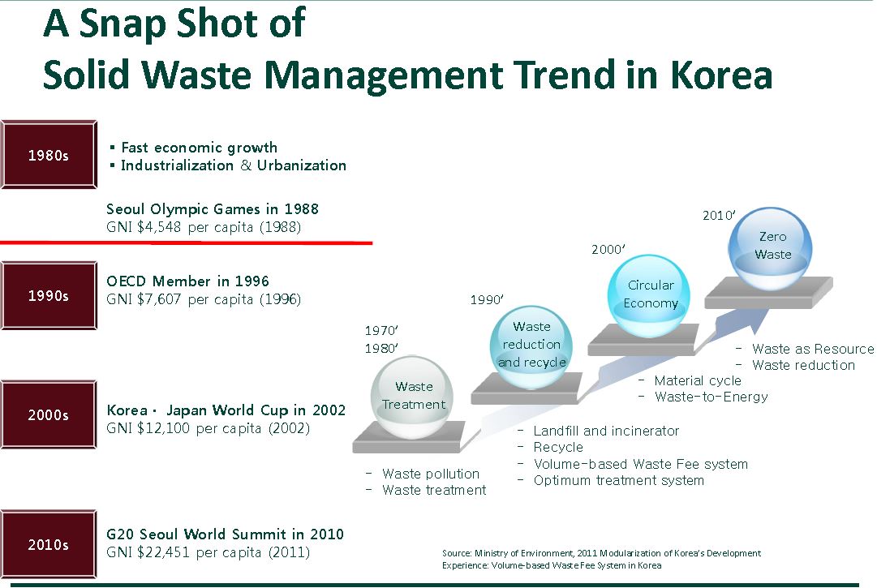Click the 'Source: Ministry of Environment' citation line

point(601,553)
